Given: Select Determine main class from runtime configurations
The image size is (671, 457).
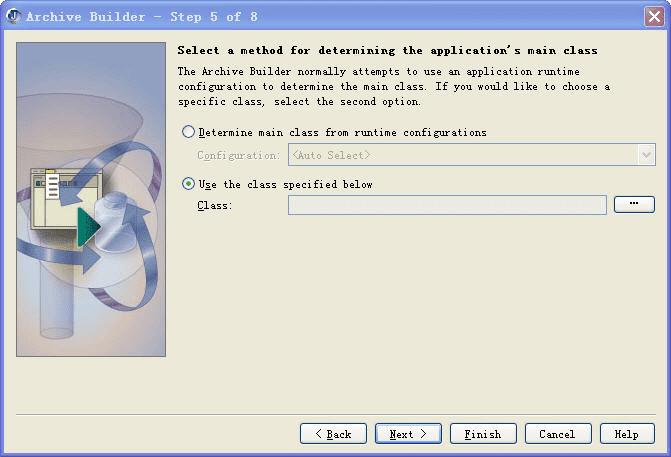Looking at the screenshot, I should click(x=189, y=132).
